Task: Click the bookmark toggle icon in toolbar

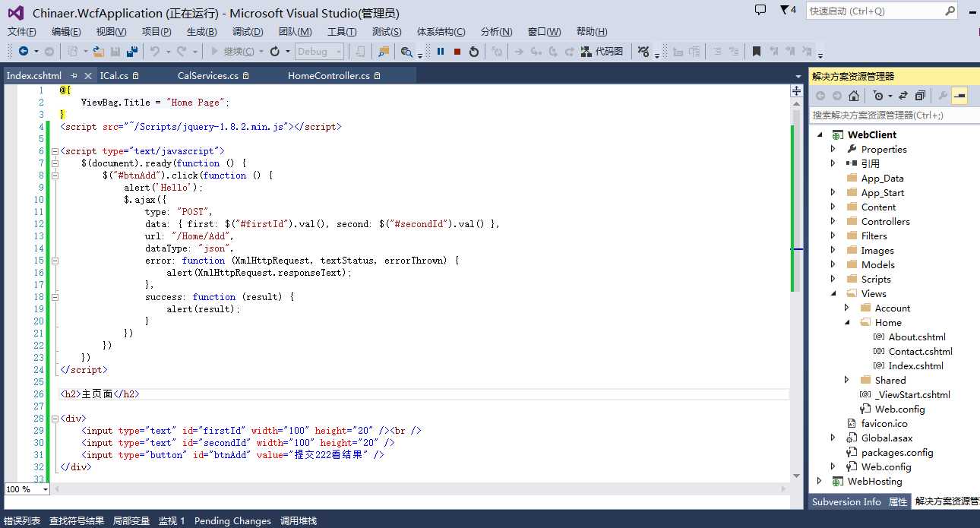Action: coord(756,51)
